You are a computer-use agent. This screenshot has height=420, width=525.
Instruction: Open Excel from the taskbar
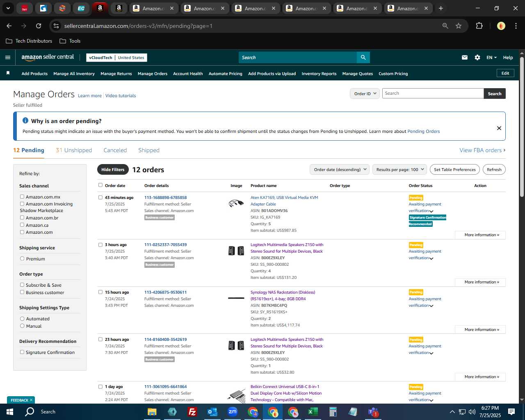click(313, 412)
